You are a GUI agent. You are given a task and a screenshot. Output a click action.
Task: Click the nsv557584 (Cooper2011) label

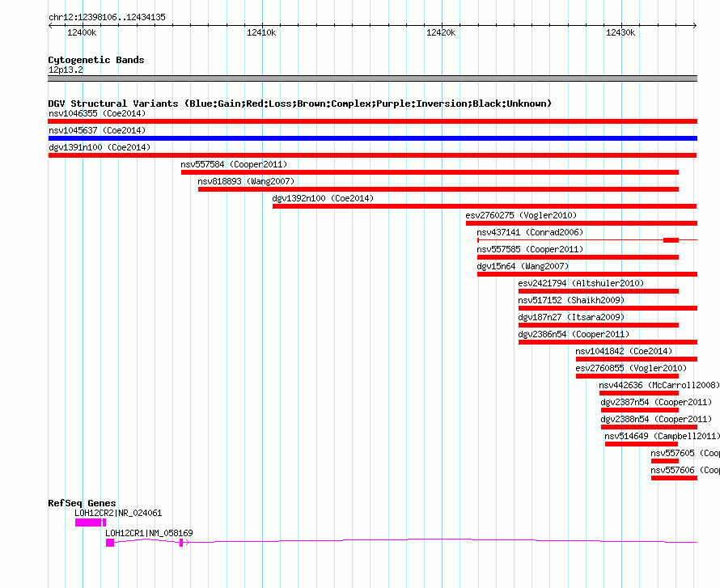point(234,164)
